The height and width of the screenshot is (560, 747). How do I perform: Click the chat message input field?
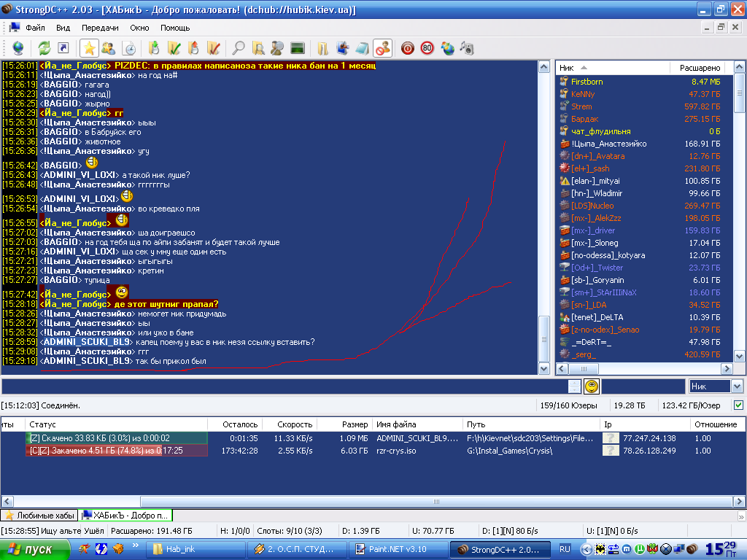click(283, 386)
